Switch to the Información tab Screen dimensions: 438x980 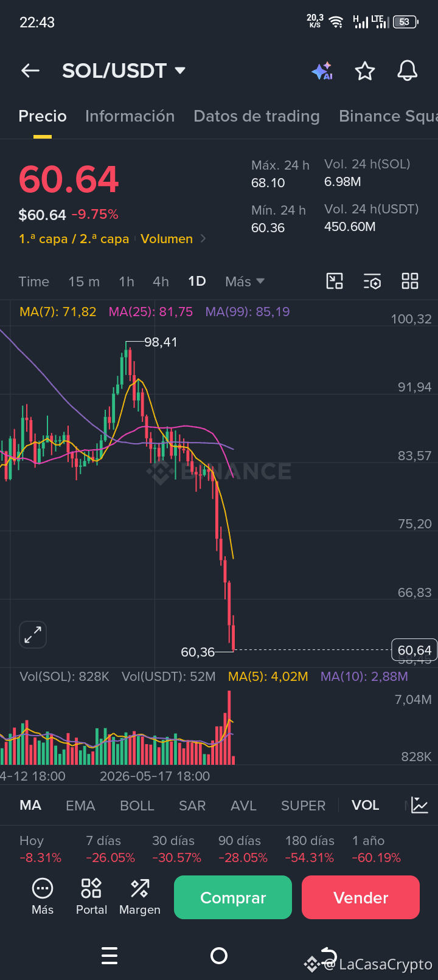130,116
